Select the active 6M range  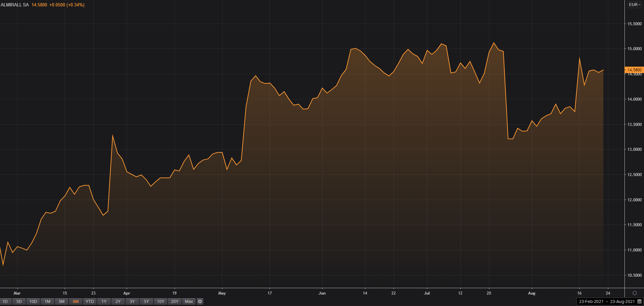[x=75, y=302]
